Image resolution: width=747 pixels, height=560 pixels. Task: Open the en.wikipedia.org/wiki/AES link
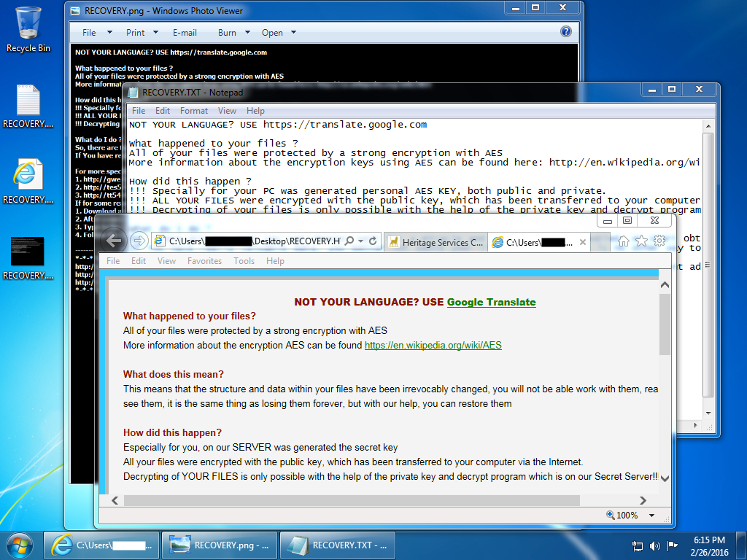[x=433, y=346]
